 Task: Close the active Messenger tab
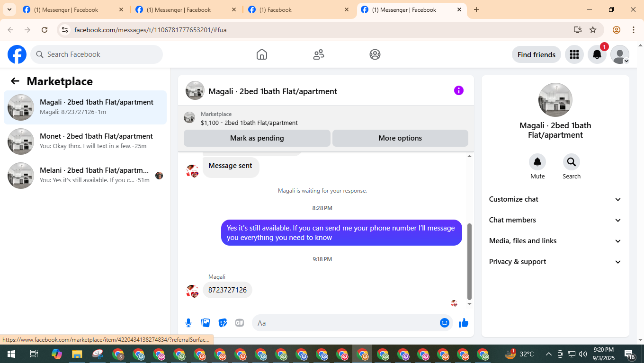tap(459, 9)
